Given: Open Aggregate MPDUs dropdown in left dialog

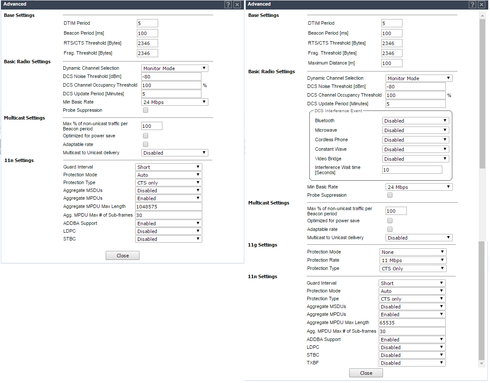Looking at the screenshot, I should click(x=169, y=198).
